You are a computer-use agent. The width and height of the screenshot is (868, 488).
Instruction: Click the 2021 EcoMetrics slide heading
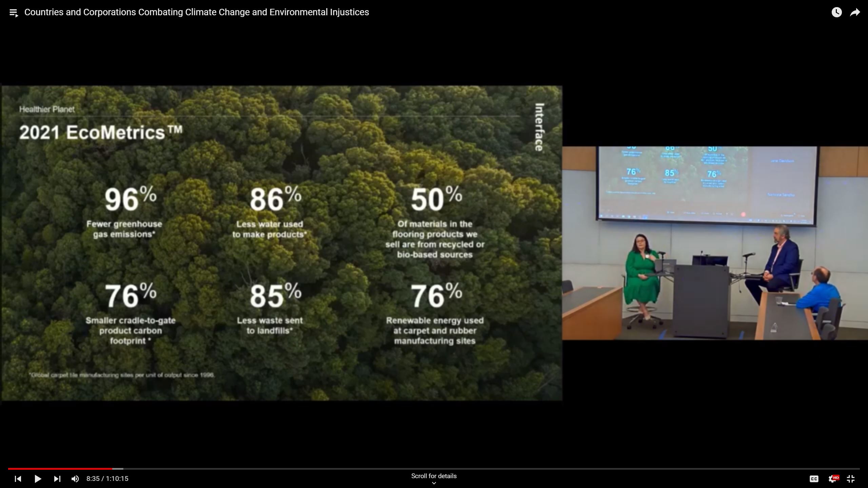click(101, 132)
